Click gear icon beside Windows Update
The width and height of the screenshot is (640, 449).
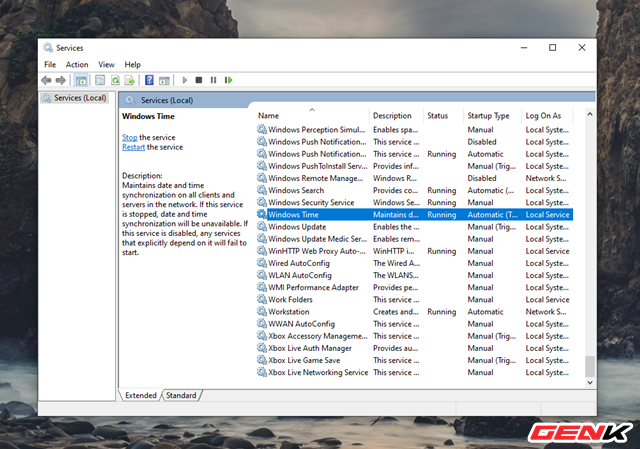click(x=262, y=226)
